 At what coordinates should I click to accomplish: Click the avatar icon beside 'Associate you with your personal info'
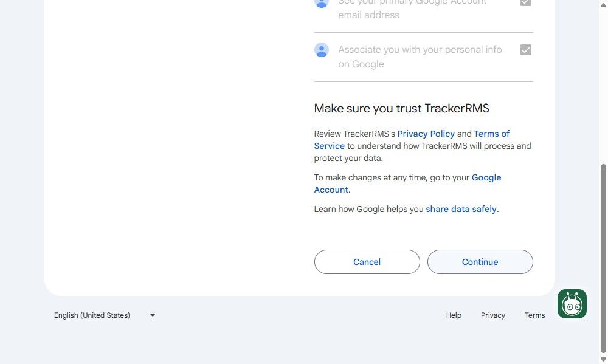pos(322,50)
